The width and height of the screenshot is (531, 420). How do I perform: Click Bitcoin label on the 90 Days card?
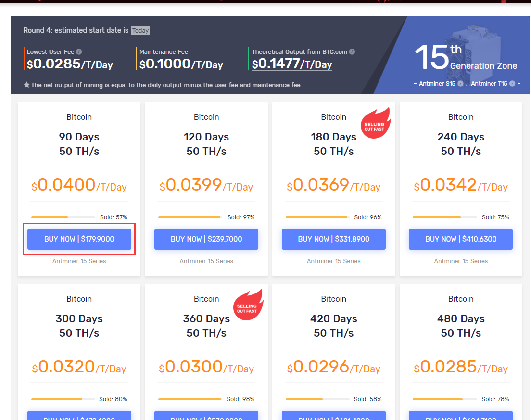tap(79, 117)
